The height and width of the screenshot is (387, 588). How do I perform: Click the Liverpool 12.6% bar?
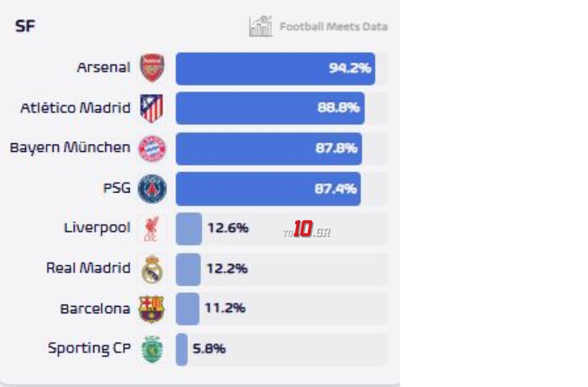[188, 229]
